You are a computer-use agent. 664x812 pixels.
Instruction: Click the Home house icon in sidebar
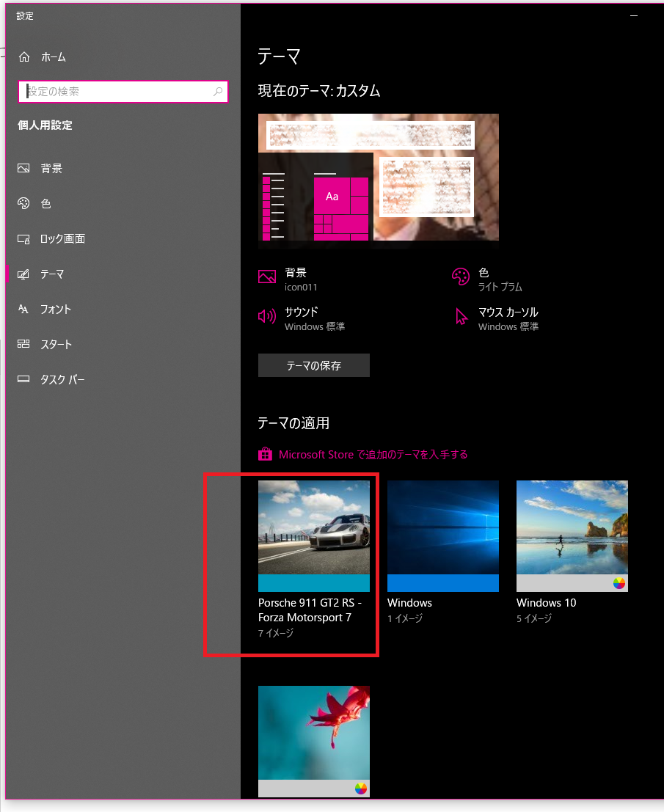pos(24,57)
